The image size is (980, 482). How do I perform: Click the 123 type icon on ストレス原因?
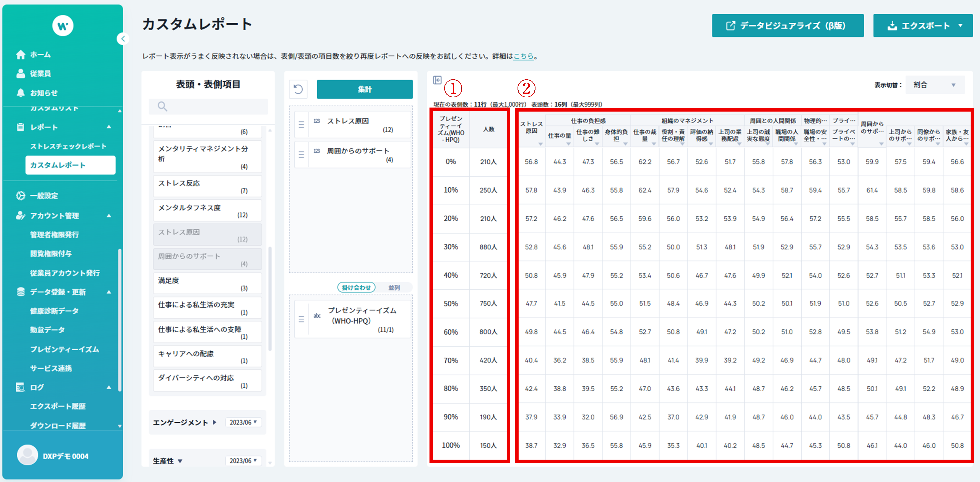coord(316,121)
